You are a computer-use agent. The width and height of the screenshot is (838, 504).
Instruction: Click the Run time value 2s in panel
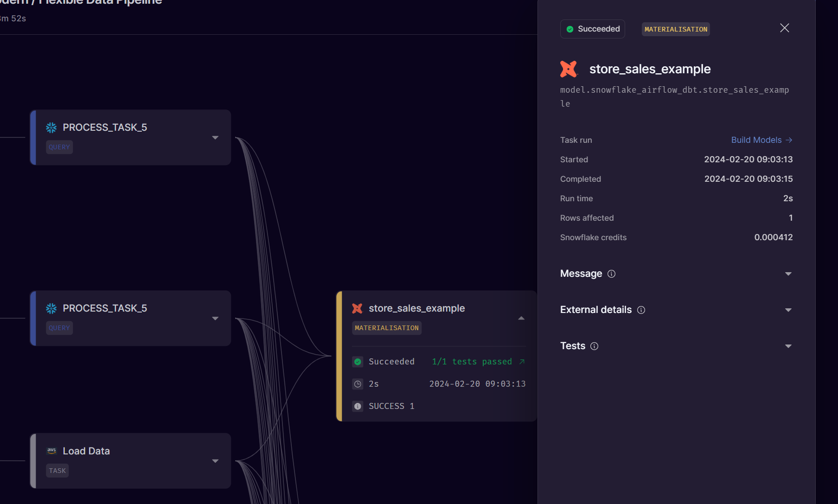[788, 198]
